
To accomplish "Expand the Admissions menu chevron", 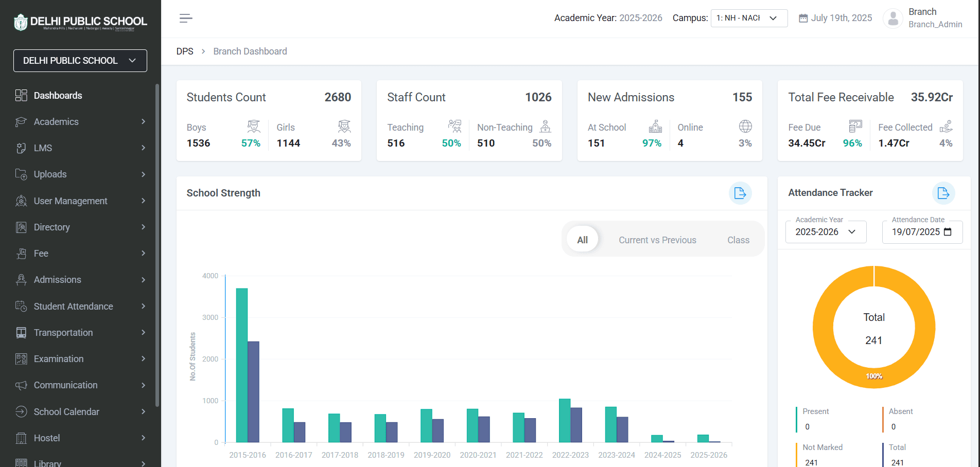I will (x=144, y=280).
